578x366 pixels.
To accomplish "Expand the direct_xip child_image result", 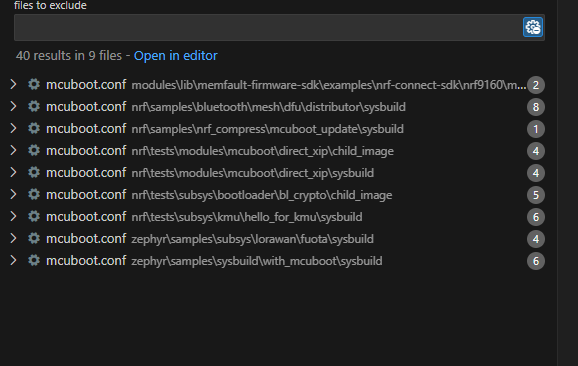I will (x=13, y=151).
